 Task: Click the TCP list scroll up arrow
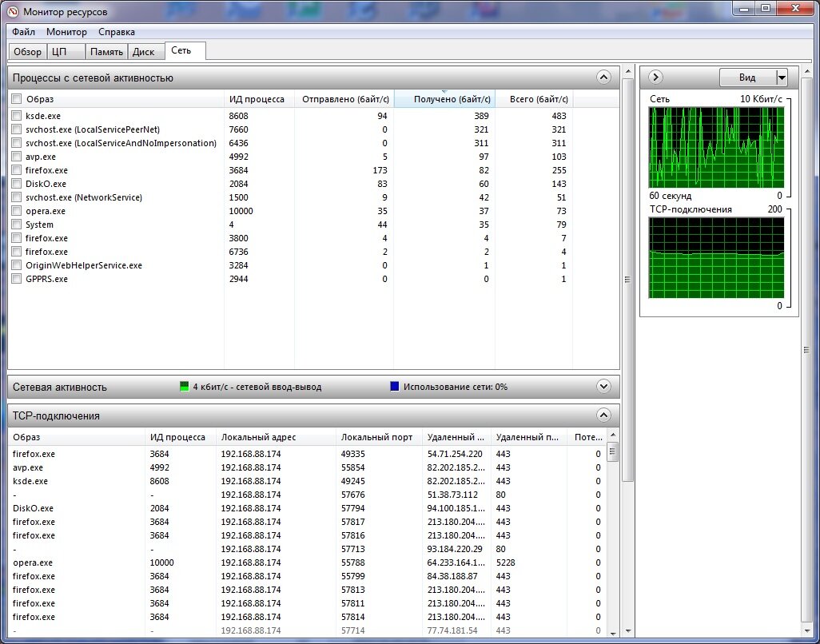tap(613, 435)
